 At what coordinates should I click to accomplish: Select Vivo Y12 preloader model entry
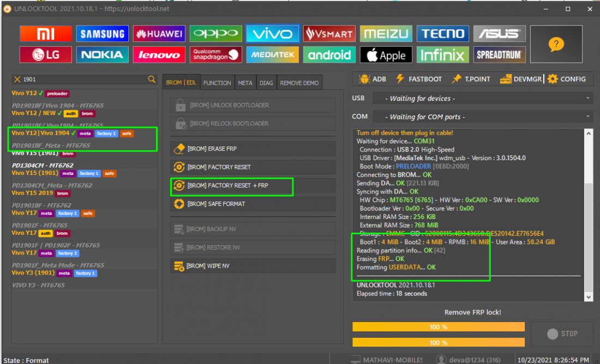[x=84, y=99]
